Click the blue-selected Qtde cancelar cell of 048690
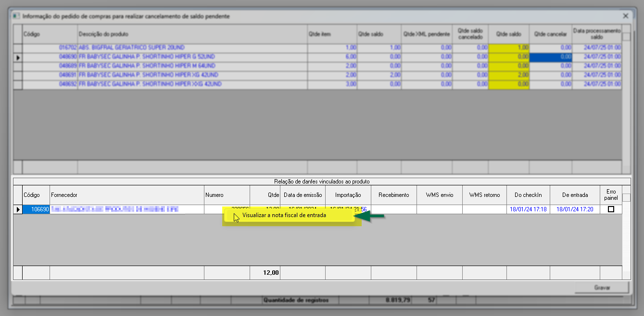The width and height of the screenshot is (644, 316). point(551,57)
